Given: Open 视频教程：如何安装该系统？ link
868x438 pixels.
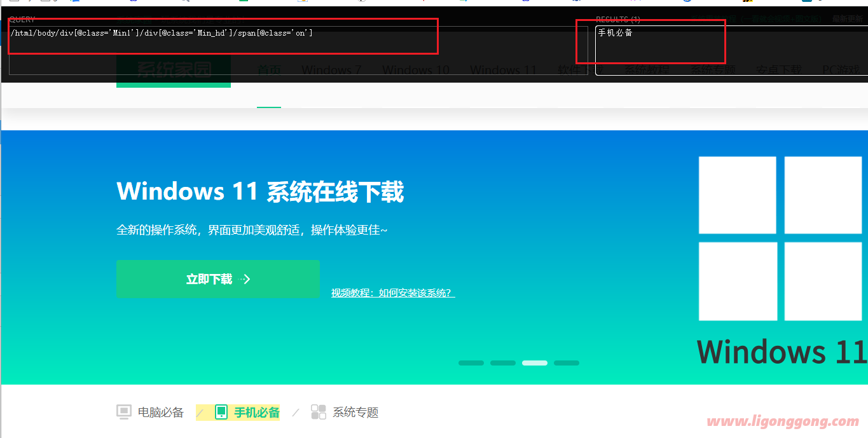Looking at the screenshot, I should [x=392, y=293].
